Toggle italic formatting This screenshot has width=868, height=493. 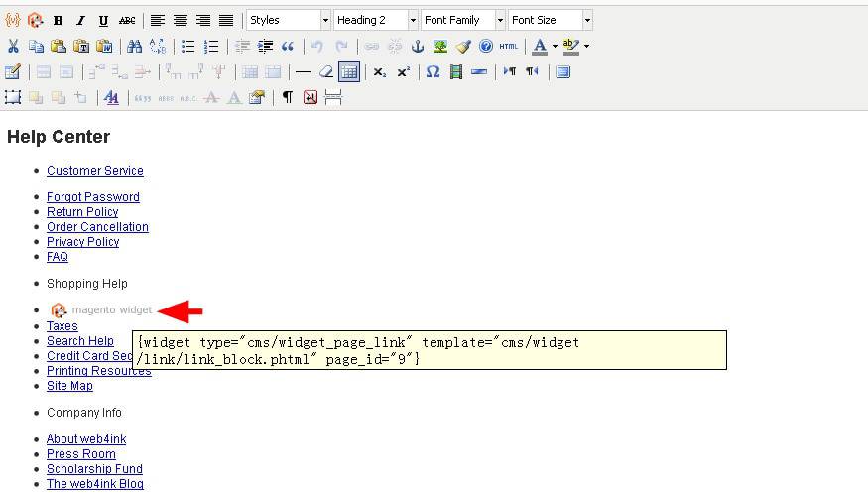point(80,20)
